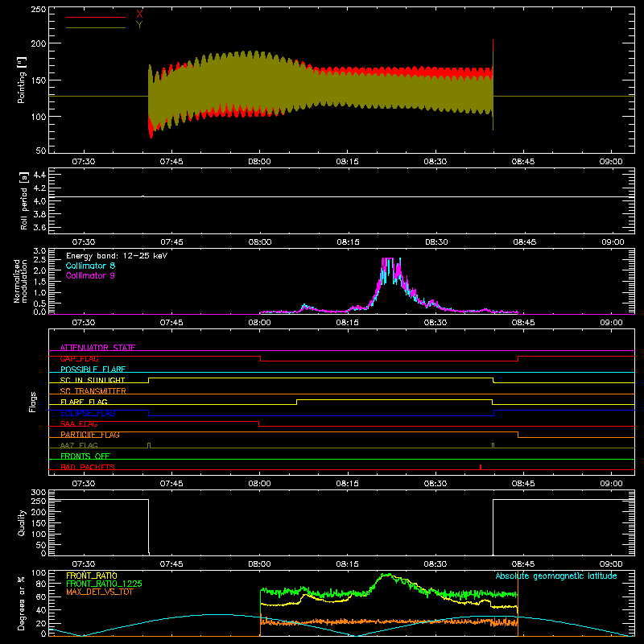Click the SC_IN_SUNLIGHT flag label

[x=93, y=380]
